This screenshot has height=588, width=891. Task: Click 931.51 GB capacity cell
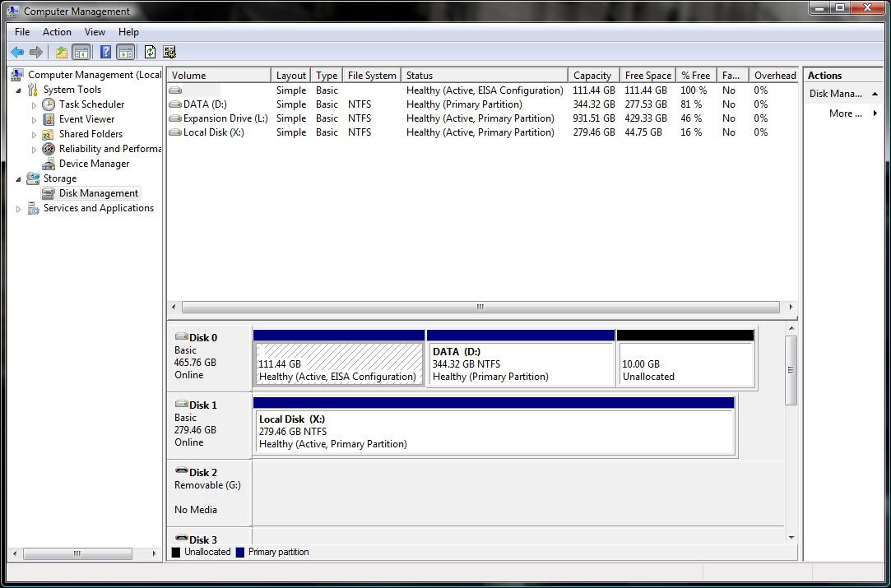(x=594, y=118)
